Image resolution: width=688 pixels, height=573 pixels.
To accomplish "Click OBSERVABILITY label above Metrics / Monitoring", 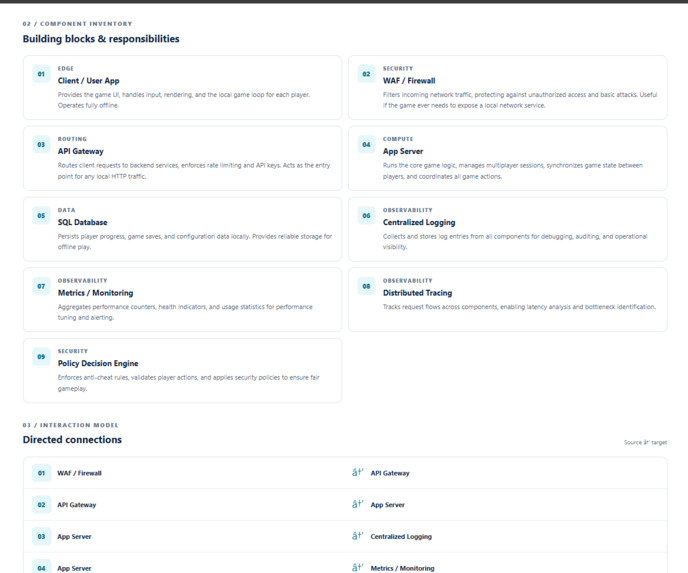I will [x=82, y=281].
